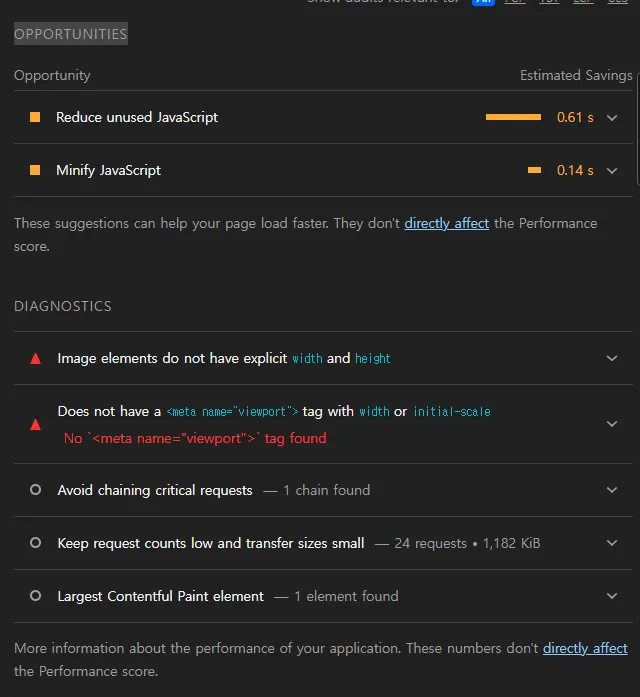
Task: Expand the explicit width and height audit chevron
Action: click(x=613, y=358)
